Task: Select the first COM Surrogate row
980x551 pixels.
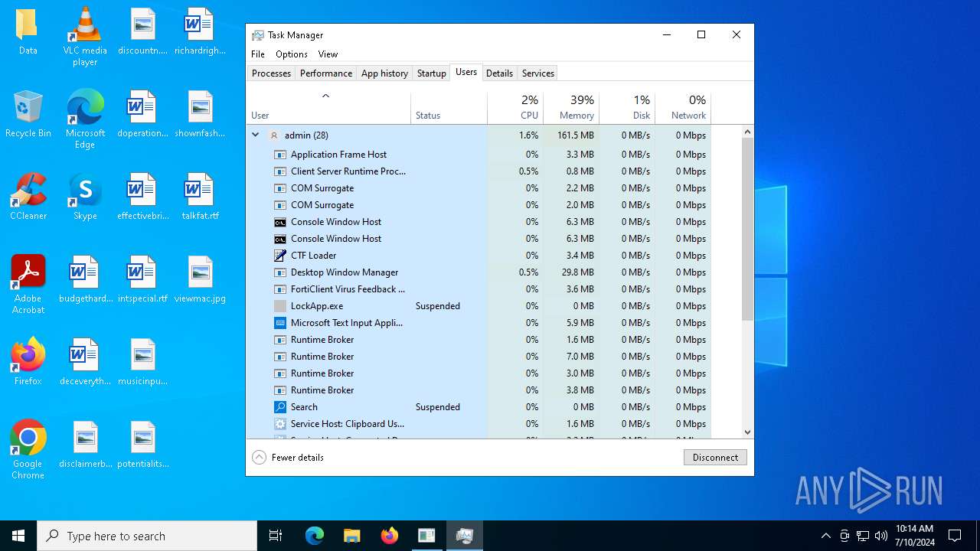Action: (479, 188)
